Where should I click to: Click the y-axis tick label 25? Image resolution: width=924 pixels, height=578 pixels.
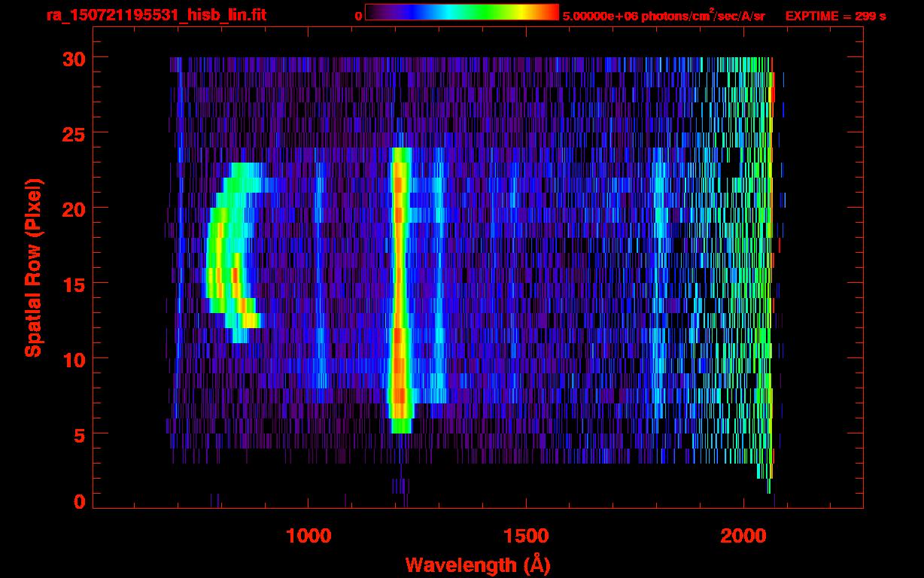tap(73, 133)
